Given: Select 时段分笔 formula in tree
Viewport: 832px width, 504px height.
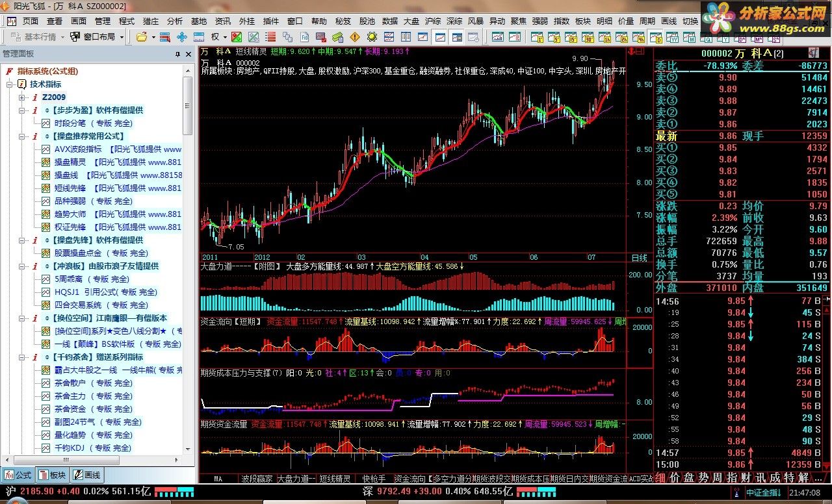Looking at the screenshot, I should 94,123.
